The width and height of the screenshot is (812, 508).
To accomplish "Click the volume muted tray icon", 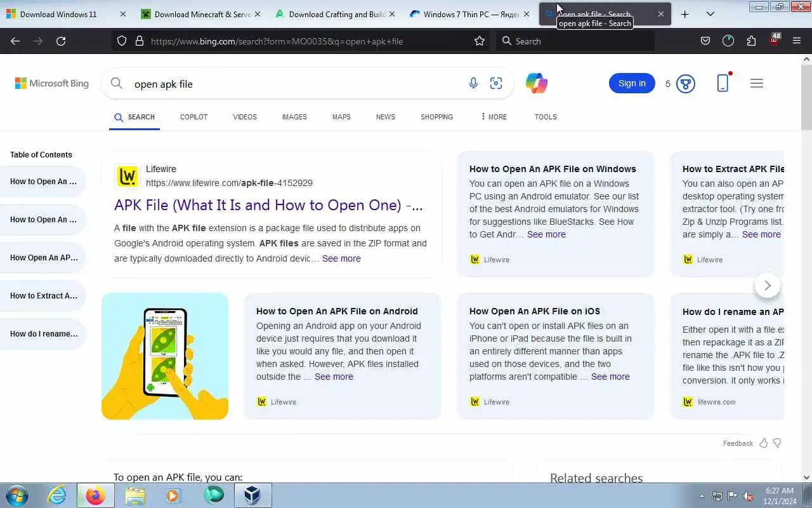I will tap(748, 496).
